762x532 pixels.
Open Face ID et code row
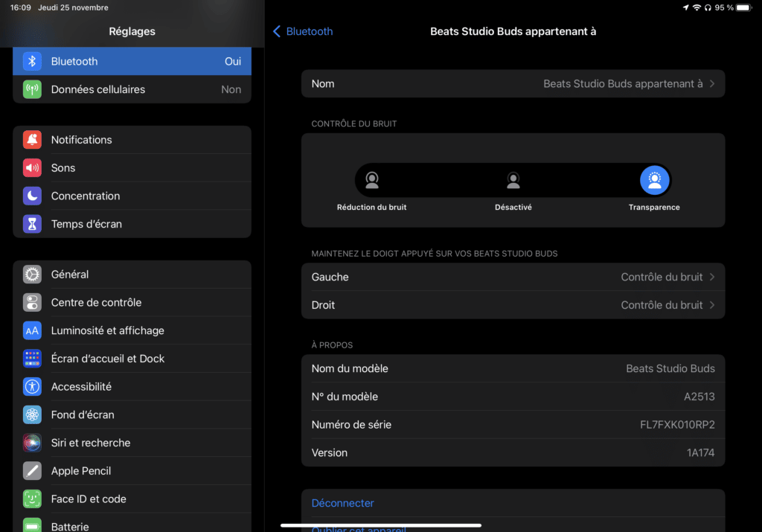point(132,499)
